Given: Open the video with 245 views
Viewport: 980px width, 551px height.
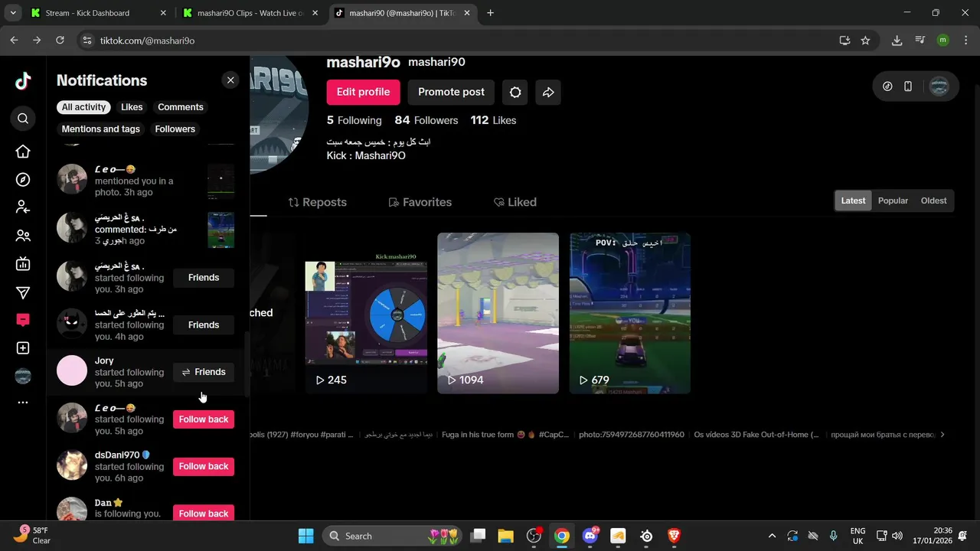Looking at the screenshot, I should (367, 313).
